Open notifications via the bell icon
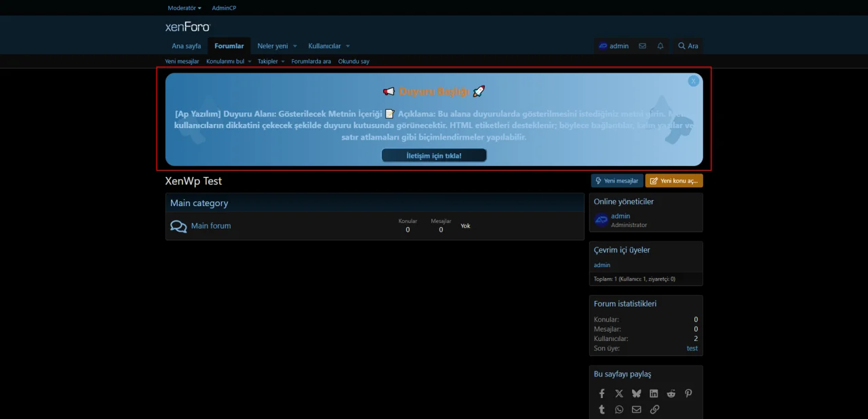868x419 pixels. click(x=660, y=45)
